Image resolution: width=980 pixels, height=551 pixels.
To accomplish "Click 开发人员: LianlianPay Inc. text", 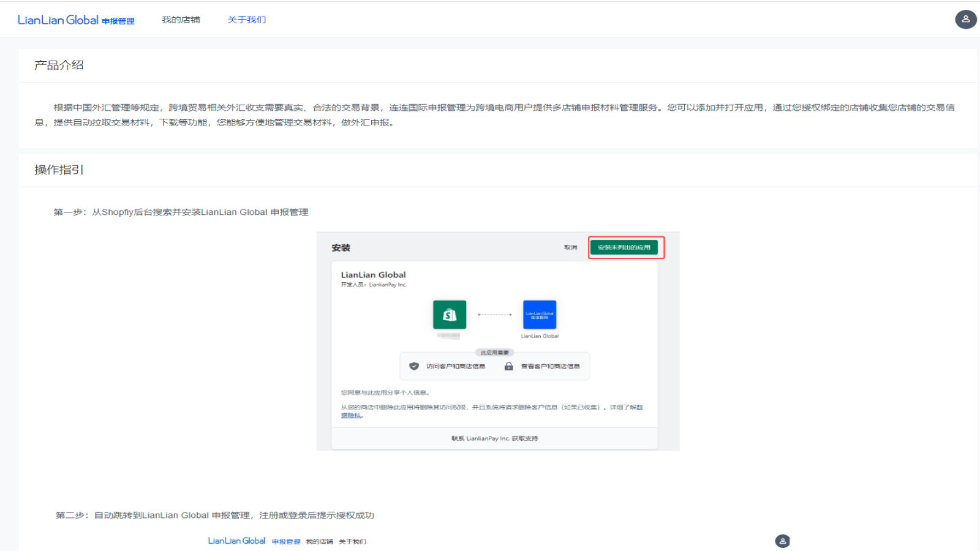I will (x=374, y=285).
